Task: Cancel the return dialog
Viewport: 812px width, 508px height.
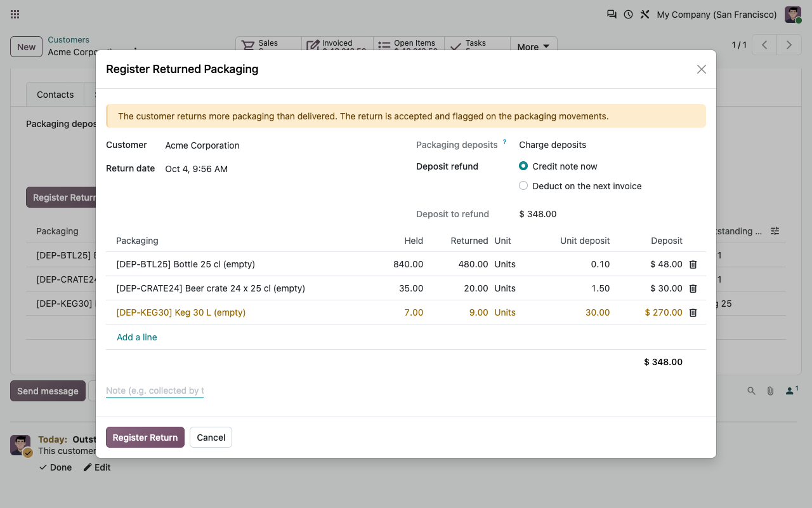Action: (211, 438)
